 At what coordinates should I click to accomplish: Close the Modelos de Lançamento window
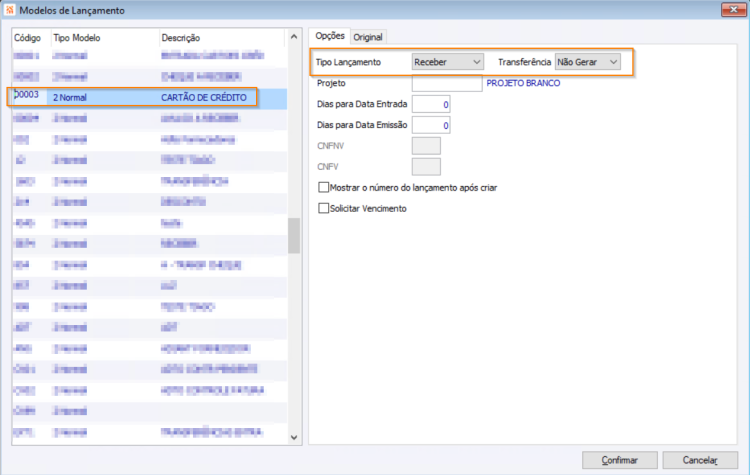tap(733, 10)
